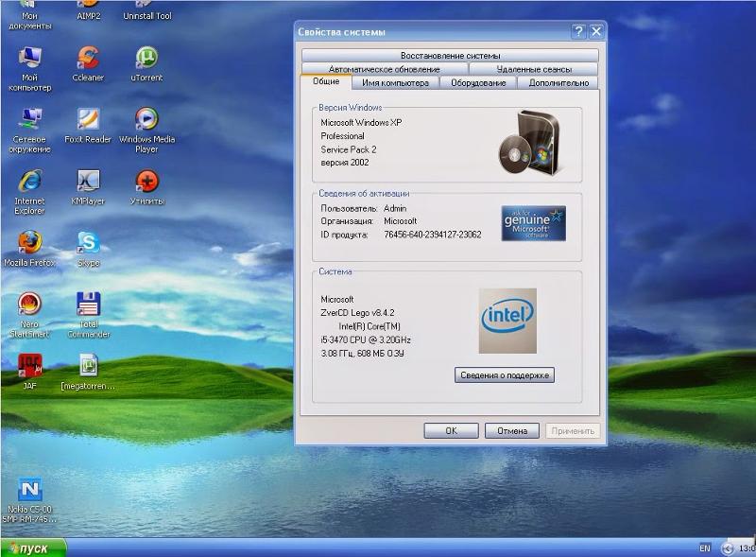Select the Nero StartSmart icon
Viewport: 756px width, 557px height.
[29, 315]
